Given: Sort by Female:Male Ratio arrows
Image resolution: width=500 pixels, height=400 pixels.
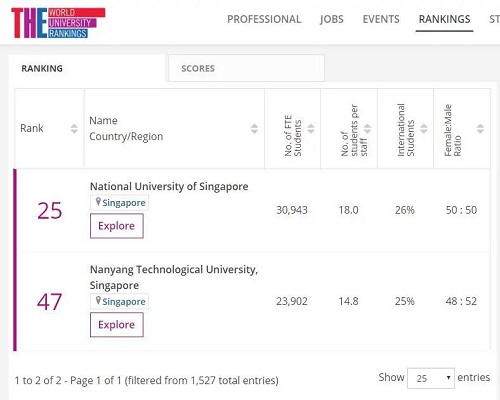Looking at the screenshot, I should 480,129.
